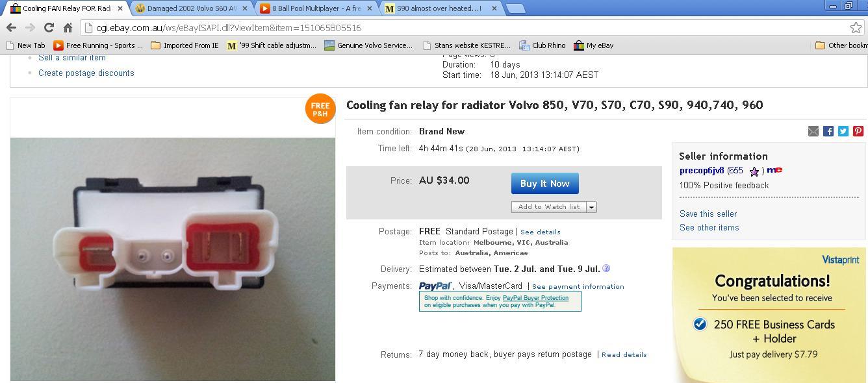
Task: Open See other items link
Action: click(709, 227)
